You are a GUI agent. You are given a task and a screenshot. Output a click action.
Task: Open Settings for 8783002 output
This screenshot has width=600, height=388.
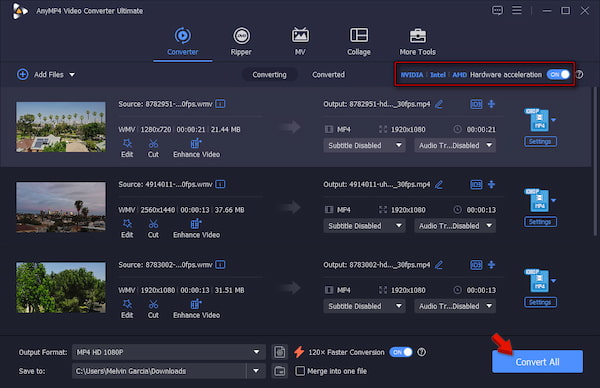(540, 302)
